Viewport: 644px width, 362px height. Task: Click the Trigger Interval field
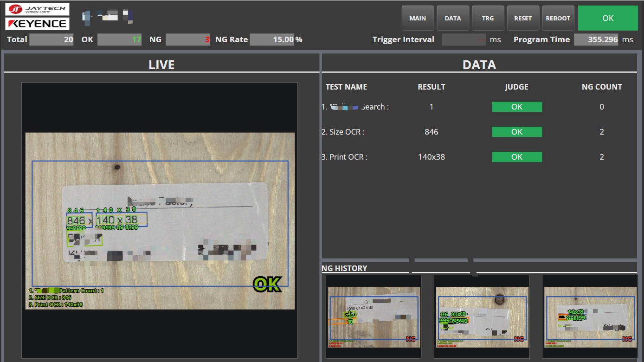[464, 39]
